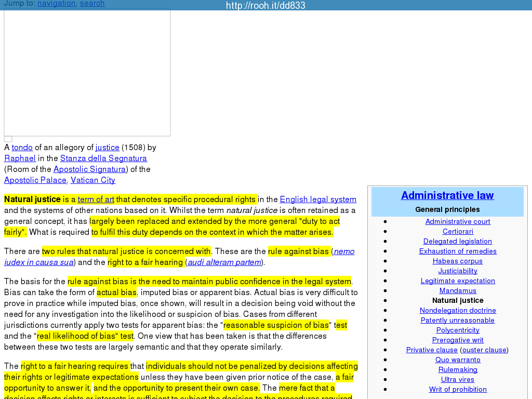Click the empty tondo image placeholder
Screen dimensions: 532x399
click(x=87, y=72)
